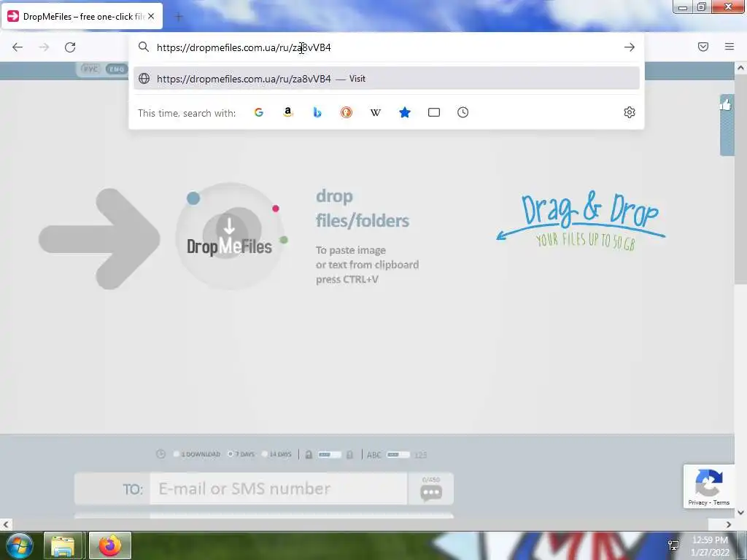This screenshot has width=747, height=560.
Task: Search in Bookmarks using star icon
Action: point(404,112)
